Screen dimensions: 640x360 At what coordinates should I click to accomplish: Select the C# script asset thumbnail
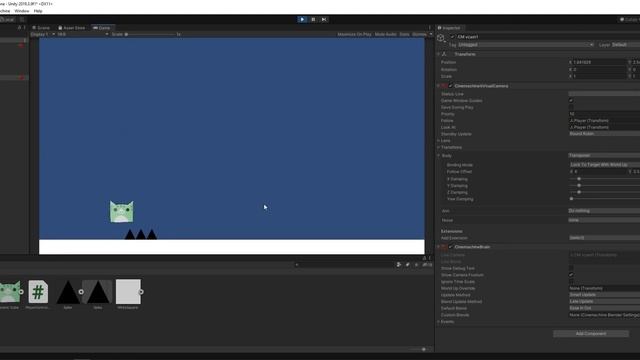pyautogui.click(x=38, y=291)
